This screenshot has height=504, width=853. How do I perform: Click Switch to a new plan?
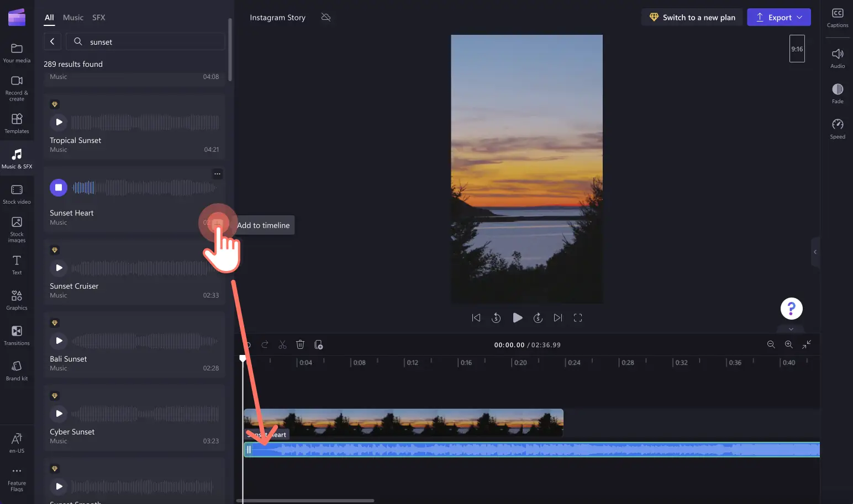[692, 17]
